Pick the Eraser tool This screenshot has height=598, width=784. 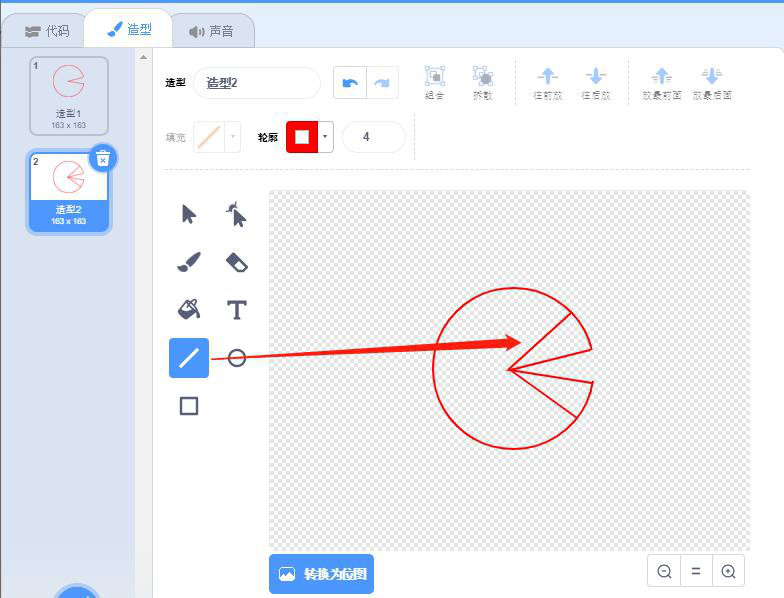(236, 262)
